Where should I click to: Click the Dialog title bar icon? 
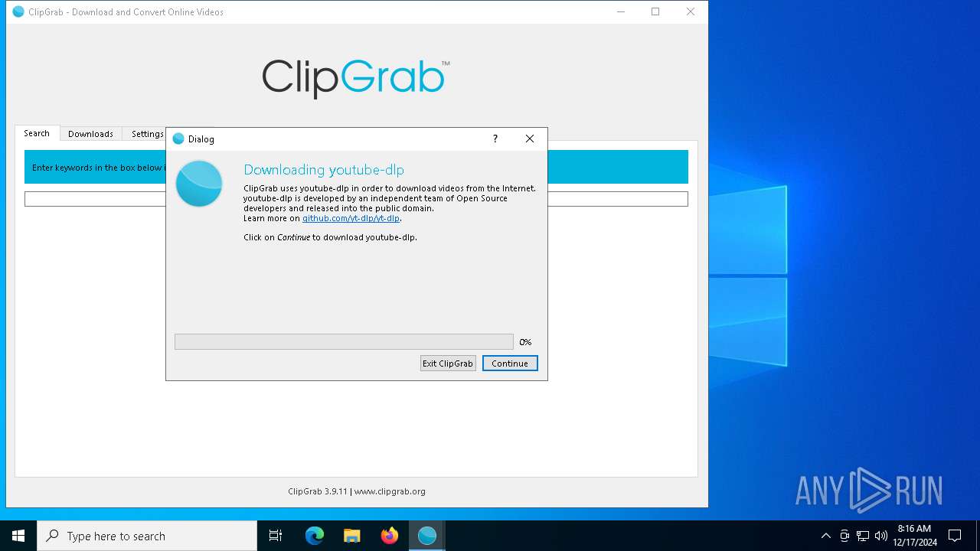pos(178,139)
